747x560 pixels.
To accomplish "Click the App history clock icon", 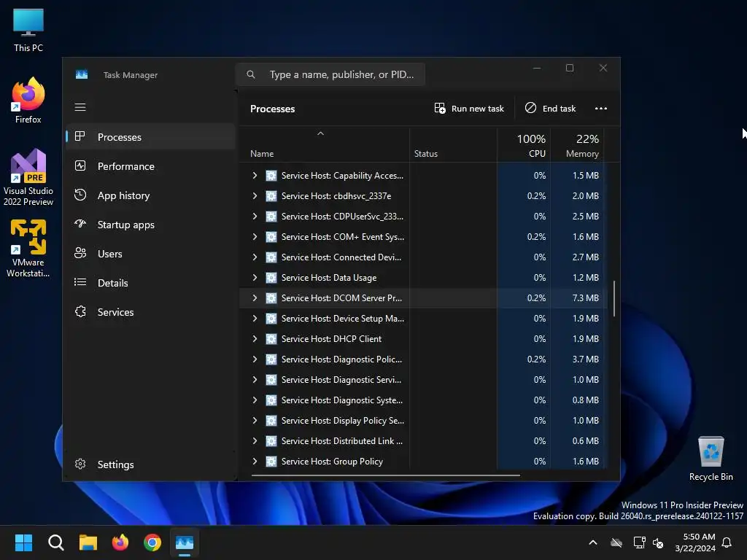I will click(80, 195).
